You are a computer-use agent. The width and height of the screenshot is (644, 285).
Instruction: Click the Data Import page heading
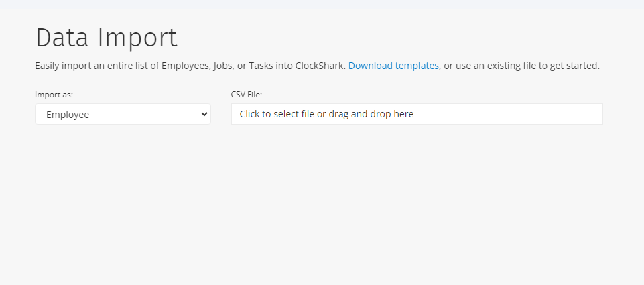107,38
